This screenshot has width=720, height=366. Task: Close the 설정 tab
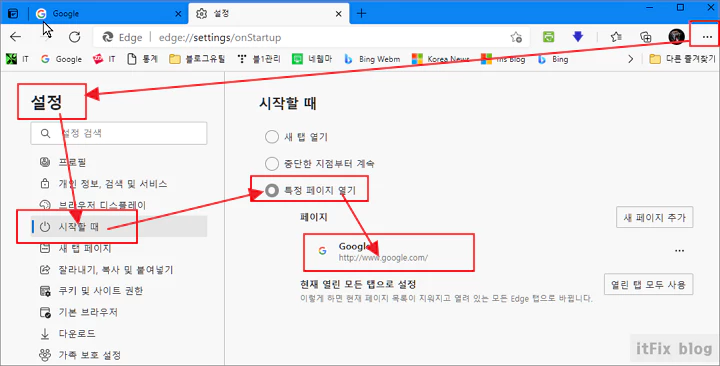click(x=338, y=14)
